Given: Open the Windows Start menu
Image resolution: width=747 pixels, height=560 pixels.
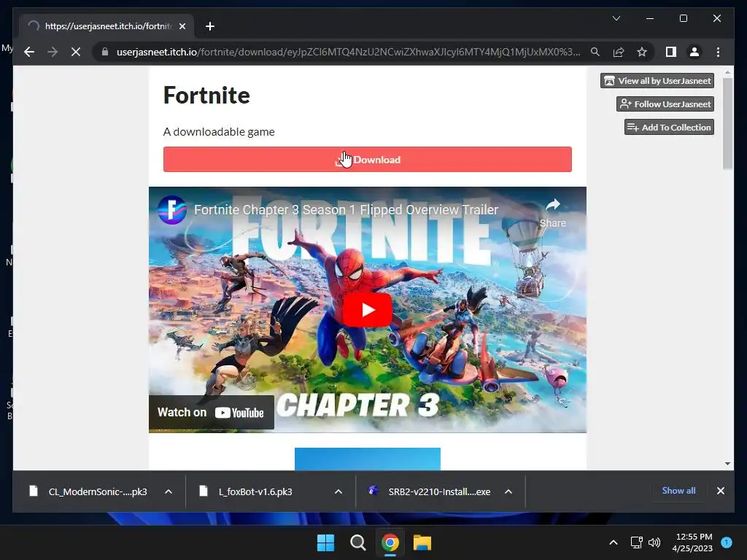Looking at the screenshot, I should click(x=326, y=542).
